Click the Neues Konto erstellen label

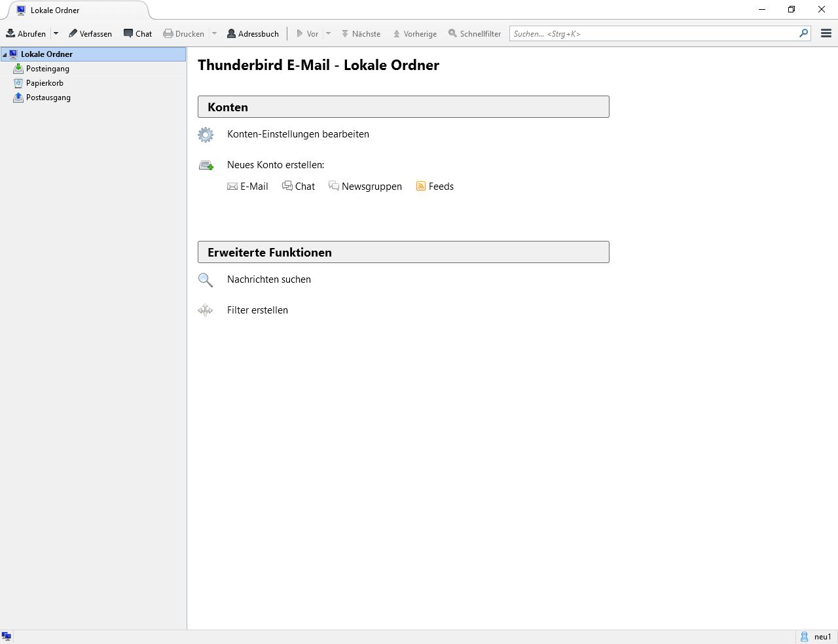tap(276, 165)
